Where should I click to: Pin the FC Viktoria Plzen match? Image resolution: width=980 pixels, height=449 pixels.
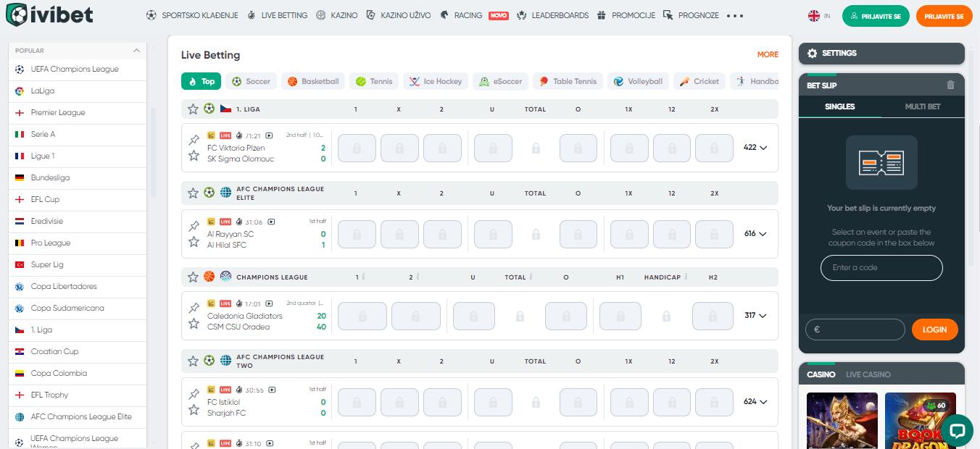[x=194, y=140]
